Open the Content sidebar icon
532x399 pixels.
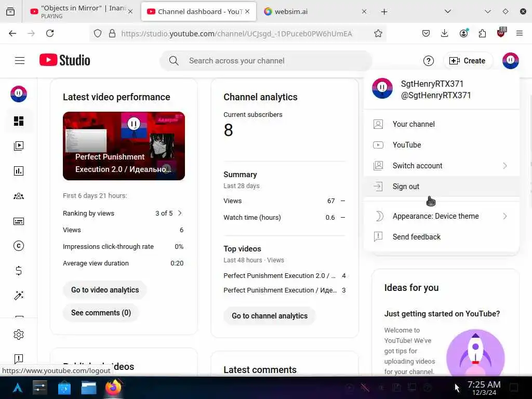click(x=19, y=146)
